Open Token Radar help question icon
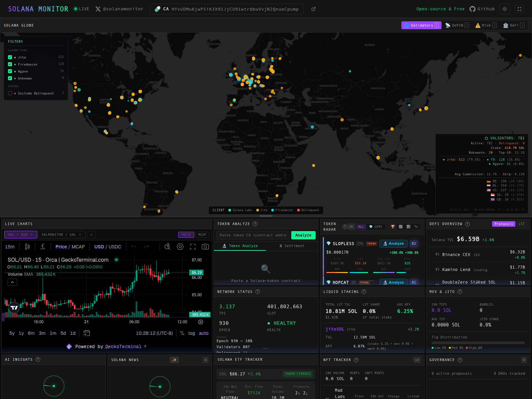 [x=345, y=227]
